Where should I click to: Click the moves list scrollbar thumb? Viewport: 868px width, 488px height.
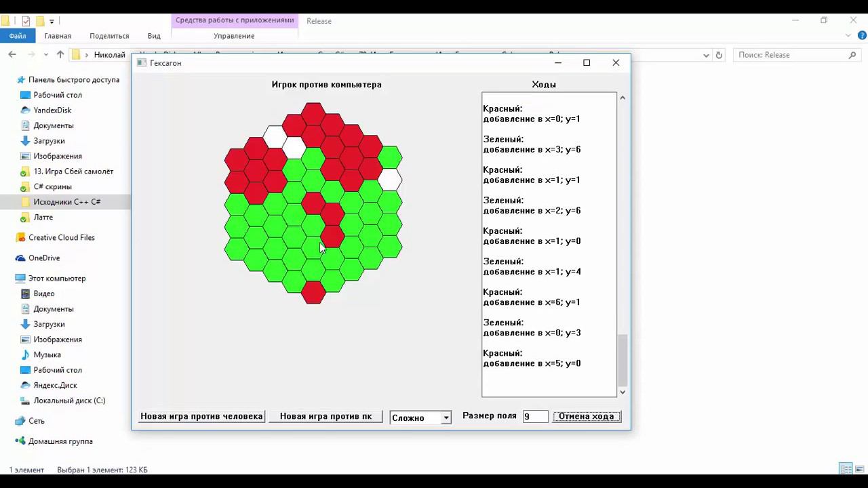(623, 360)
